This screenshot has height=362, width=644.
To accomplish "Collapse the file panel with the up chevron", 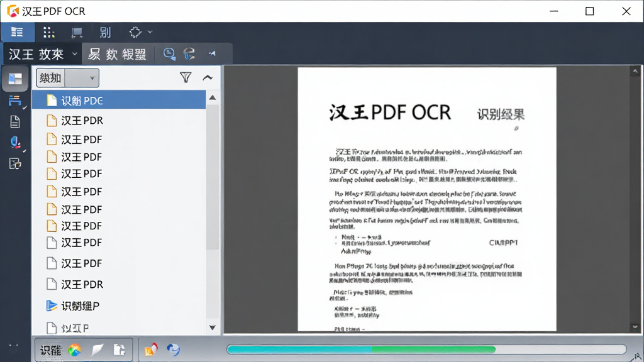I will pyautogui.click(x=208, y=77).
